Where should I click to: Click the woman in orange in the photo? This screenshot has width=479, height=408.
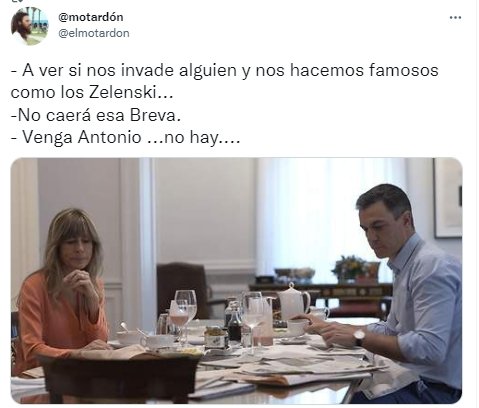pos(60,287)
